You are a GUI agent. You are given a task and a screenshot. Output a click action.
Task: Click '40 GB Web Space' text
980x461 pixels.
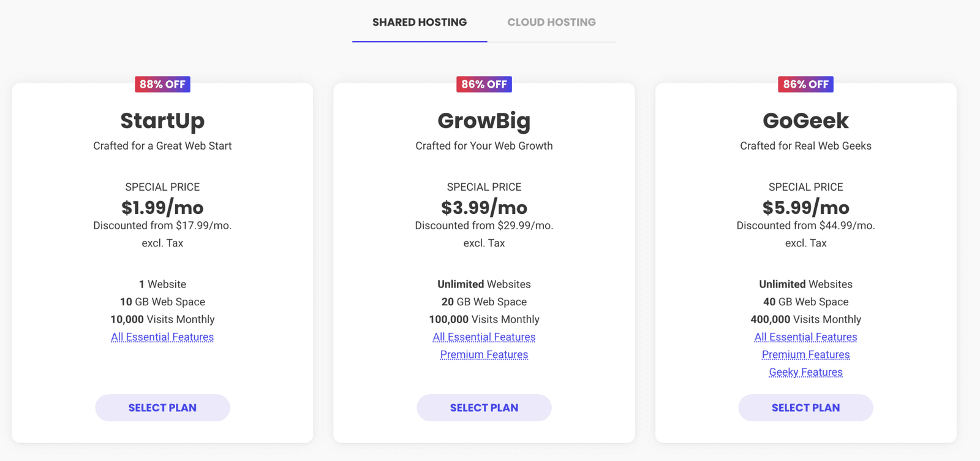click(805, 302)
